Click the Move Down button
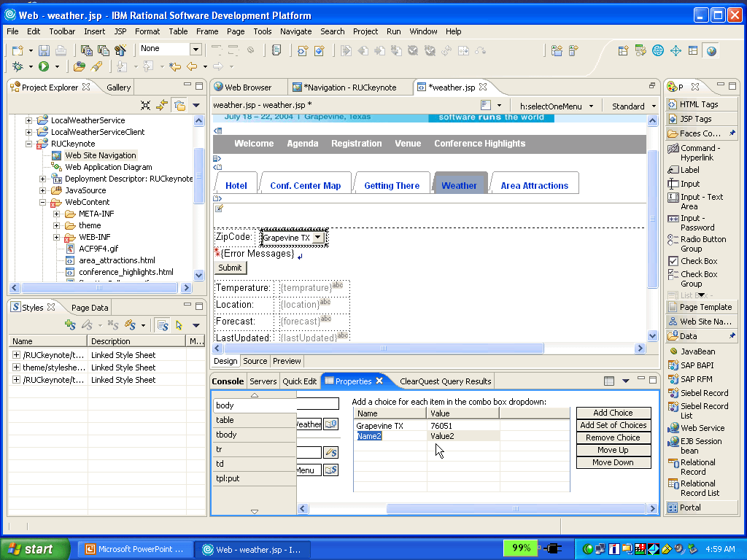Screen dimensions: 747x560 point(613,462)
